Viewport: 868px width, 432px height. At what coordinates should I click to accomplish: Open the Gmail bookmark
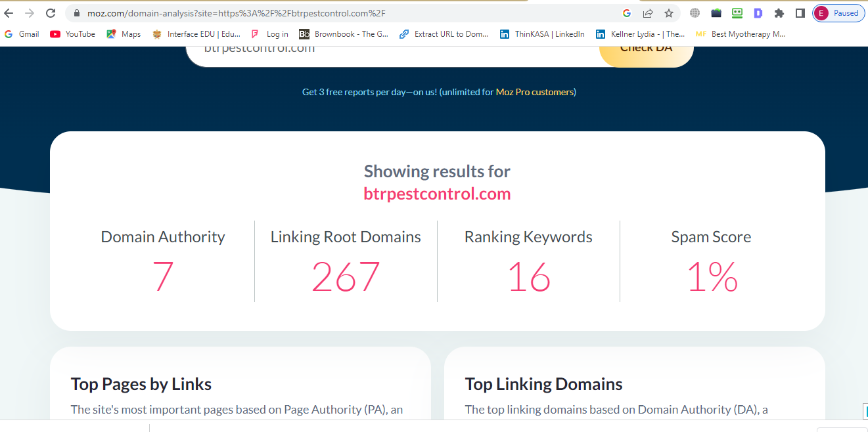(x=22, y=34)
